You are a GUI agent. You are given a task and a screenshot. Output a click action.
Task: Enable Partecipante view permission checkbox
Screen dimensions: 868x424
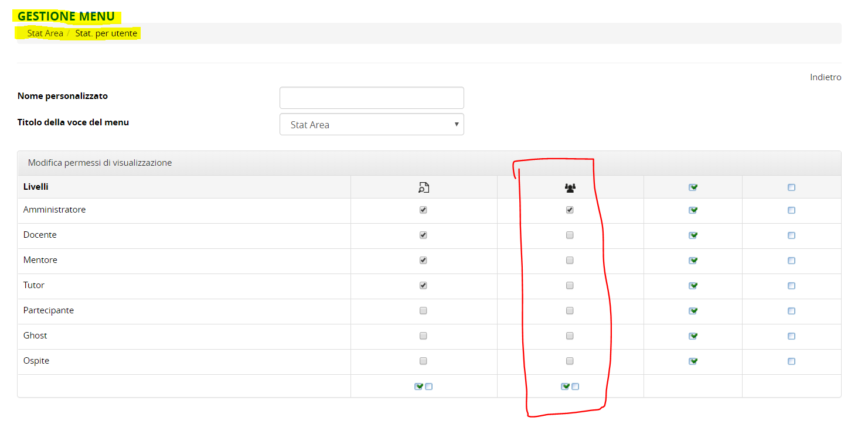pos(423,311)
